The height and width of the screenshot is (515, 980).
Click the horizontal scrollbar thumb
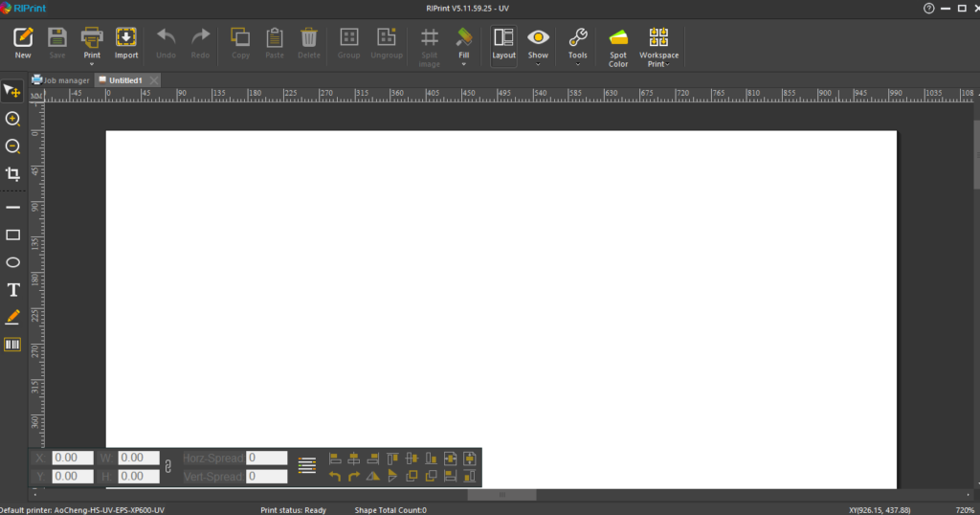pyautogui.click(x=501, y=494)
